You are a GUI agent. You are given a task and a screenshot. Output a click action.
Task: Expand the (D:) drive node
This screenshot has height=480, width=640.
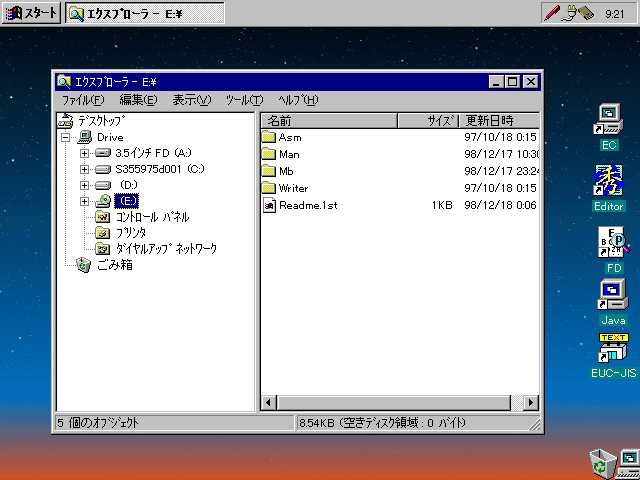pyautogui.click(x=84, y=185)
